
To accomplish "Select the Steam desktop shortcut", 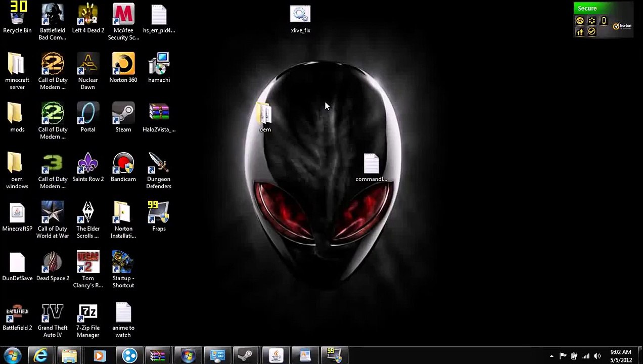I will click(123, 117).
